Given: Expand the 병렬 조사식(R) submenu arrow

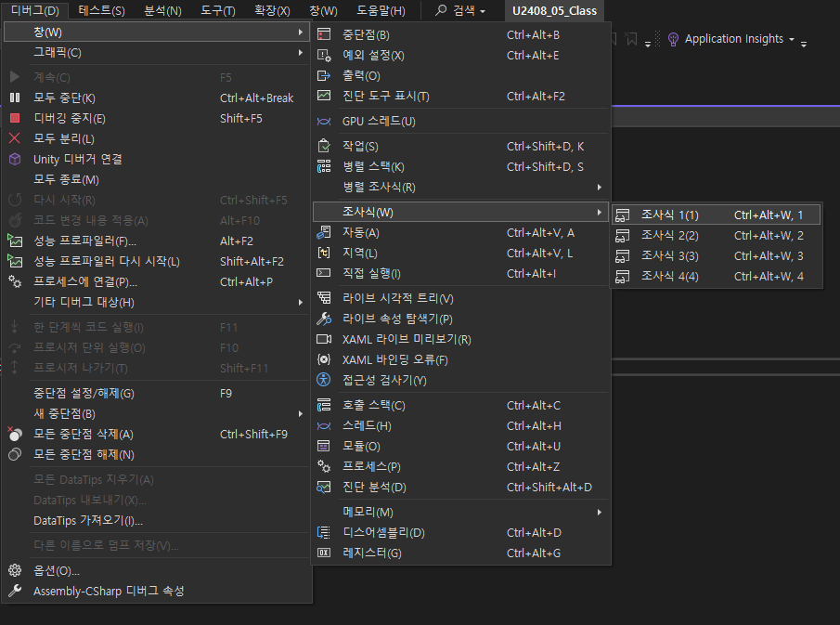Looking at the screenshot, I should tap(599, 187).
